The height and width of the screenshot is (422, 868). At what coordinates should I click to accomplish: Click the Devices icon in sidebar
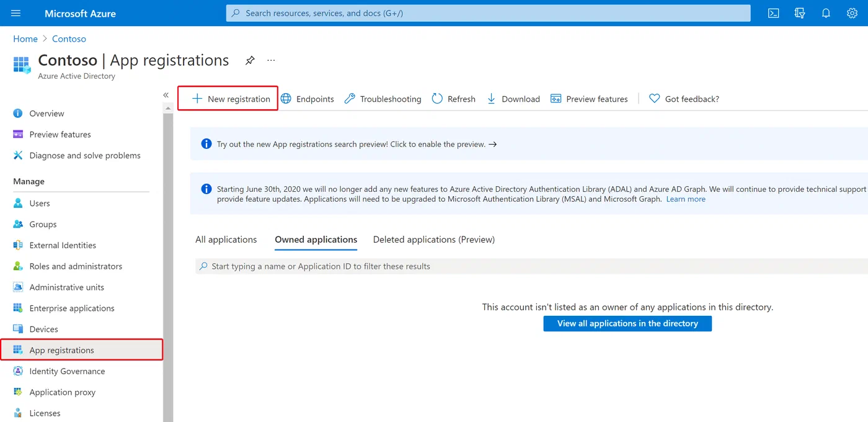(18, 329)
